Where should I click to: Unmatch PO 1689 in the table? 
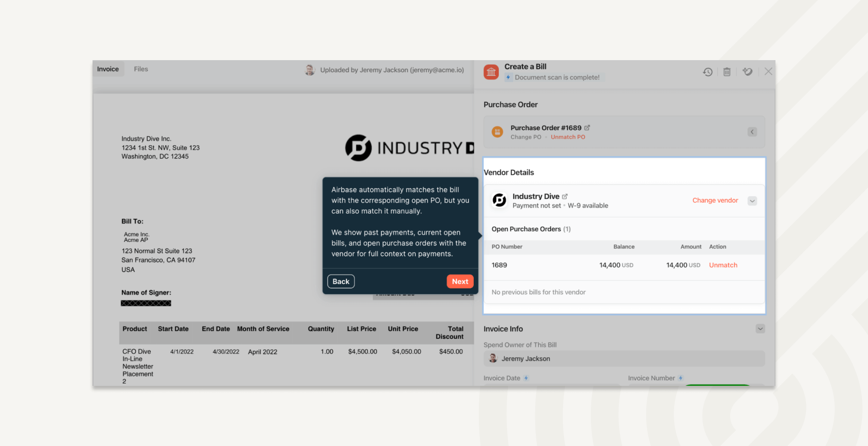click(x=723, y=265)
